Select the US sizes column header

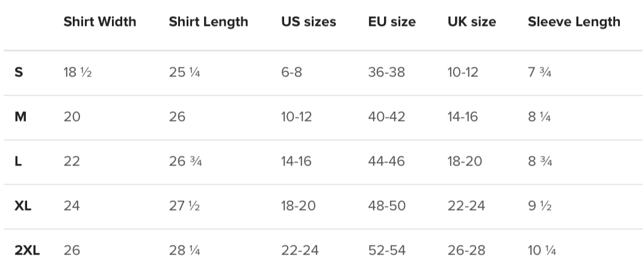(308, 22)
